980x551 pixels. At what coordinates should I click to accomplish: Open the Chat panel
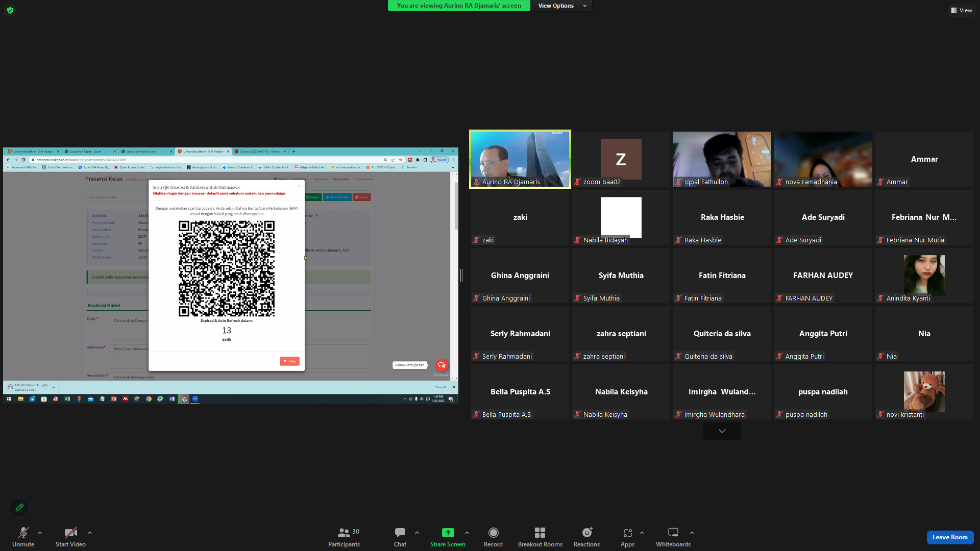click(400, 537)
